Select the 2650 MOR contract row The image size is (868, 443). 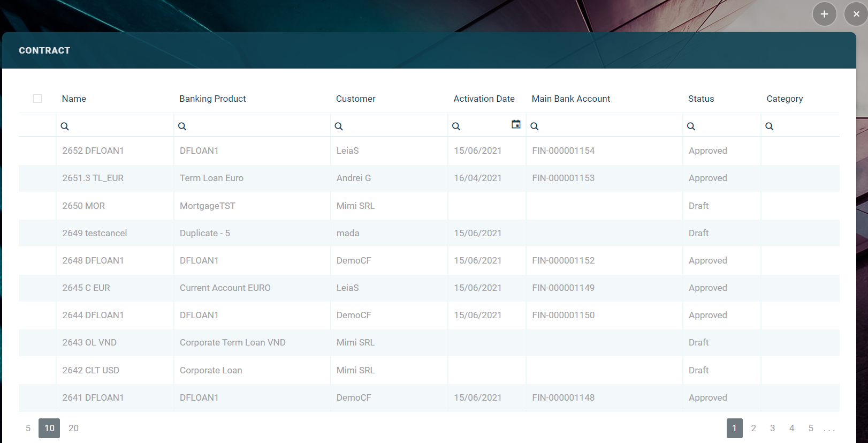tap(83, 206)
